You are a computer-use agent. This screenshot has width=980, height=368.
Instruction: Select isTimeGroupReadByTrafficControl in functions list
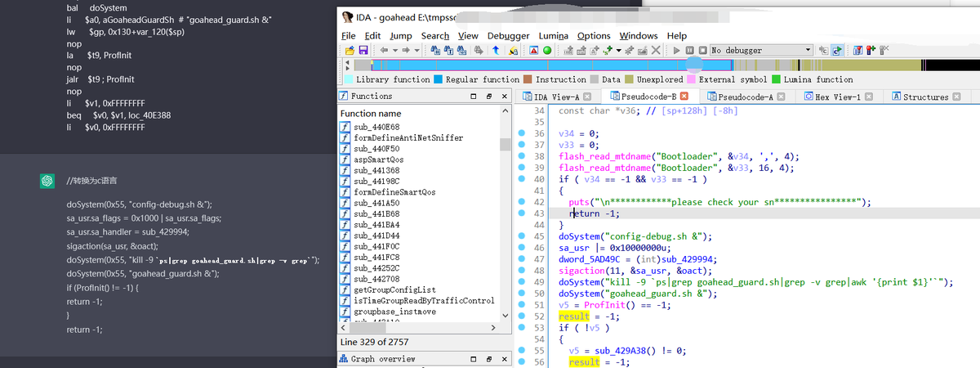tap(424, 300)
